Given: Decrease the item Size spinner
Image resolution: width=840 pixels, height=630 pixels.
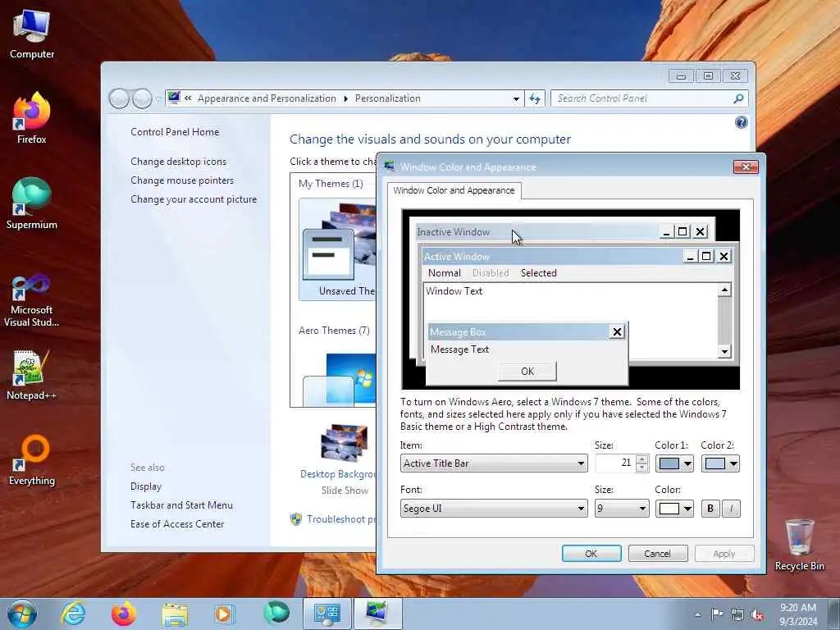Looking at the screenshot, I should [641, 468].
